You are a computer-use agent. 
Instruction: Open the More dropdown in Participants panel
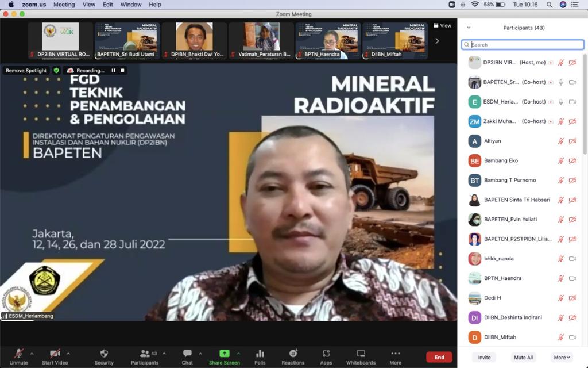[x=562, y=358]
